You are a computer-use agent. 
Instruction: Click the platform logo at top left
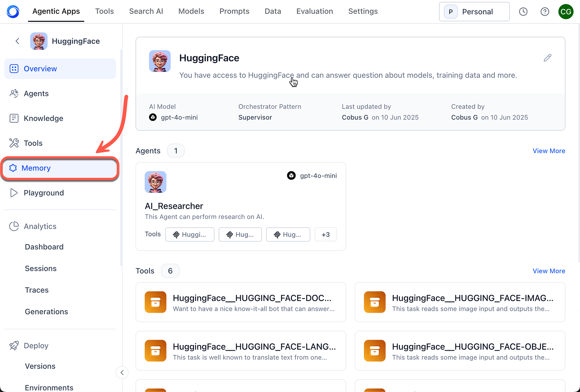pyautogui.click(x=13, y=12)
